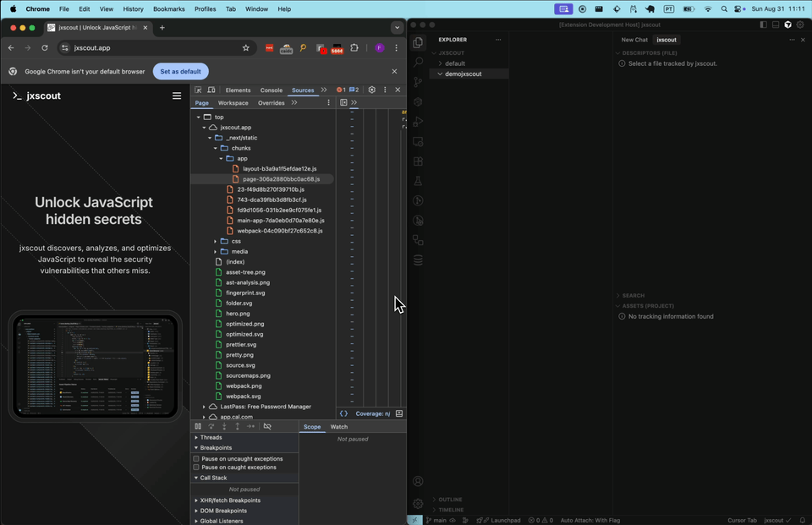Enable Pause on uncaught exceptions
Screen dimensions: 812x525
196,459
